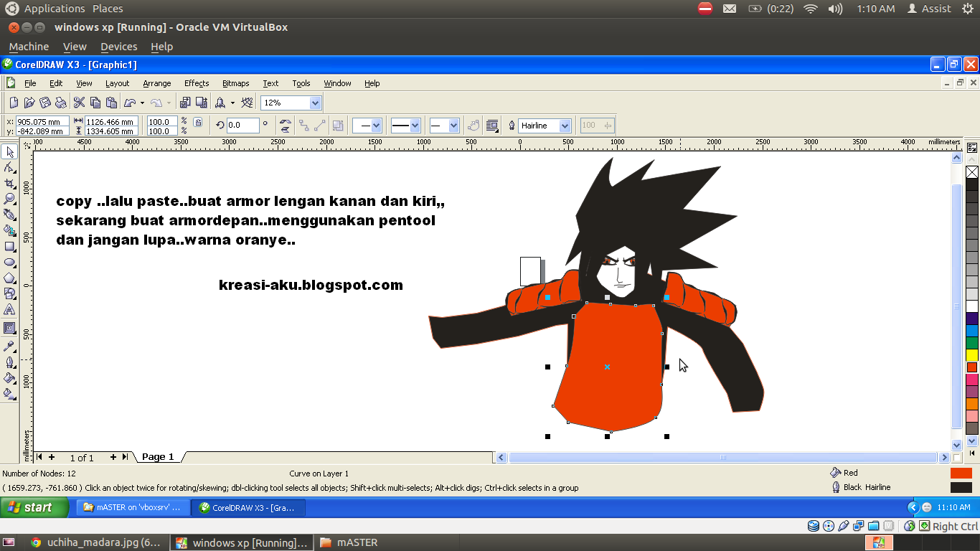Open the Ubuntu Applications menu

click(55, 9)
